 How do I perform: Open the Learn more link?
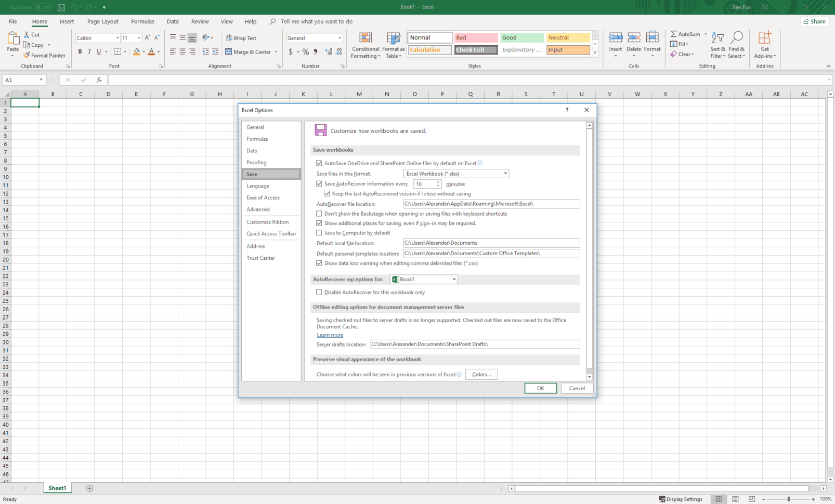pyautogui.click(x=330, y=335)
